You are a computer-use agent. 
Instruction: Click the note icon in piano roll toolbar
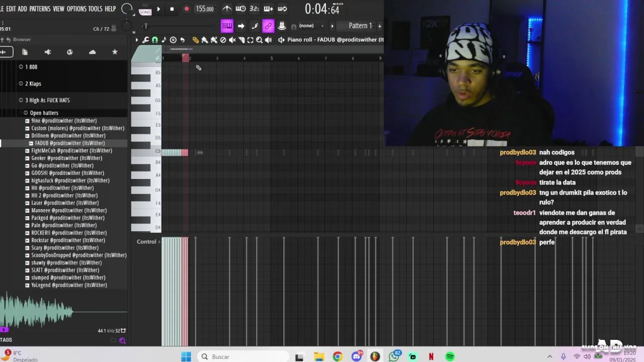[164, 40]
